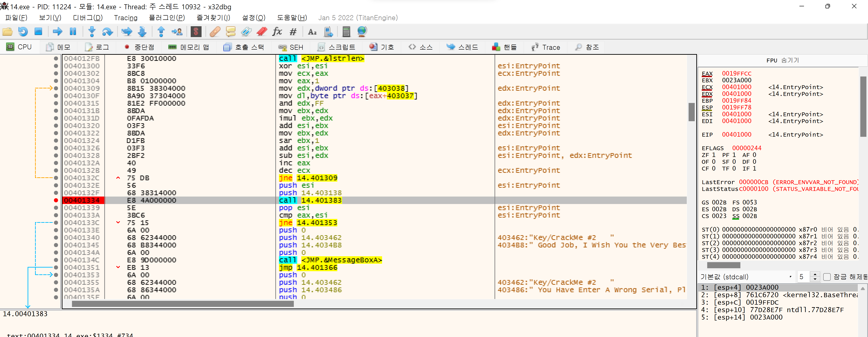Open the Trace tab
This screenshot has height=337, width=868.
point(546,47)
